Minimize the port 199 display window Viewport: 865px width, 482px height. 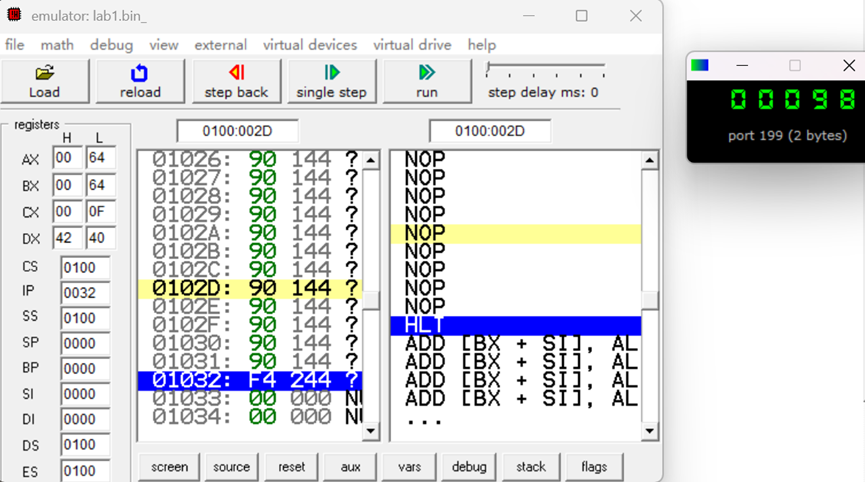pyautogui.click(x=743, y=66)
